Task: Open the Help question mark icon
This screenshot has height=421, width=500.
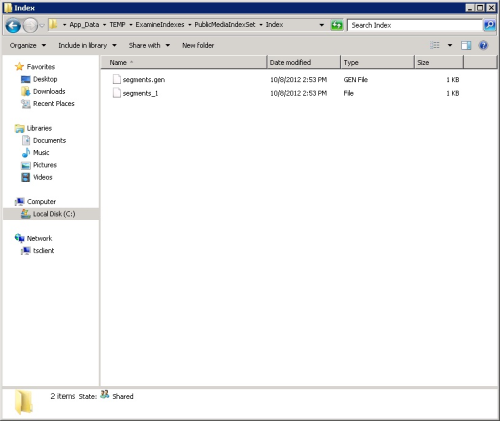Action: (x=483, y=45)
